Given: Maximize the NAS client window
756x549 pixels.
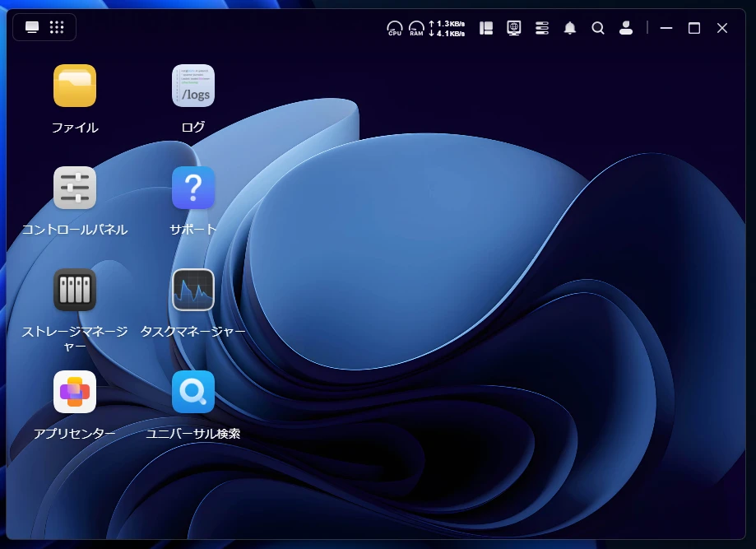Looking at the screenshot, I should (x=694, y=28).
